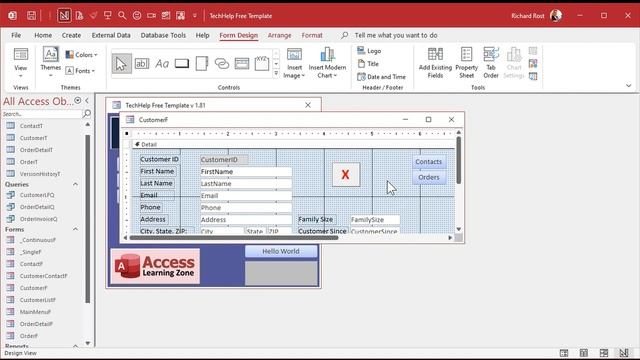640x360 pixels.
Task: Click Richard Rost account picture
Action: (556, 16)
